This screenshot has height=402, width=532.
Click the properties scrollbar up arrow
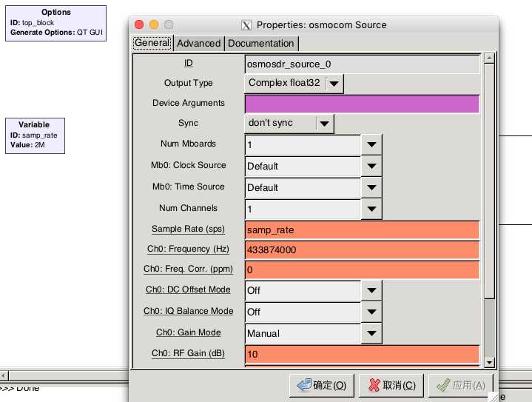coord(489,58)
